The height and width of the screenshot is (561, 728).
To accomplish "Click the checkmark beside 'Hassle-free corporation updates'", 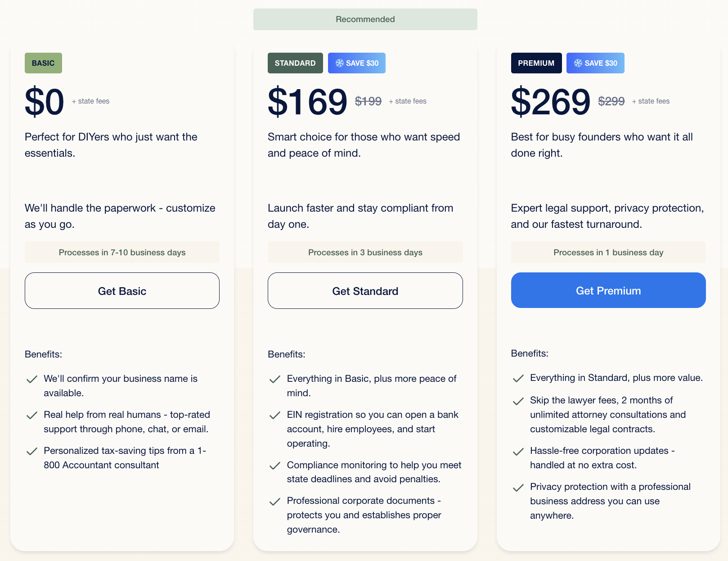I will 518,451.
